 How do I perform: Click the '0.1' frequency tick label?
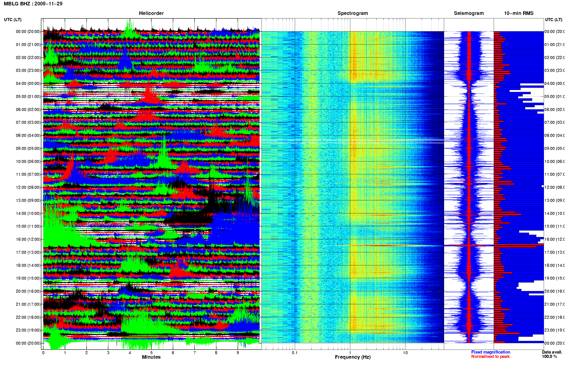point(295,353)
